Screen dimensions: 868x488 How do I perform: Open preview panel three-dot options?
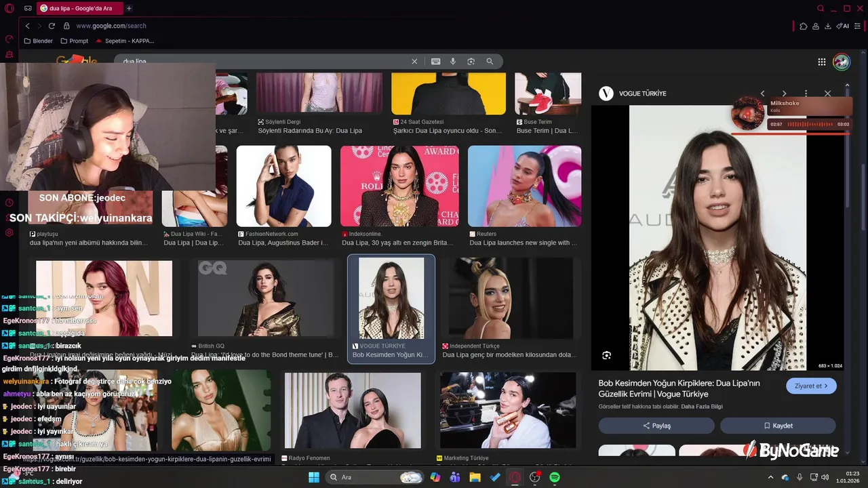click(806, 94)
